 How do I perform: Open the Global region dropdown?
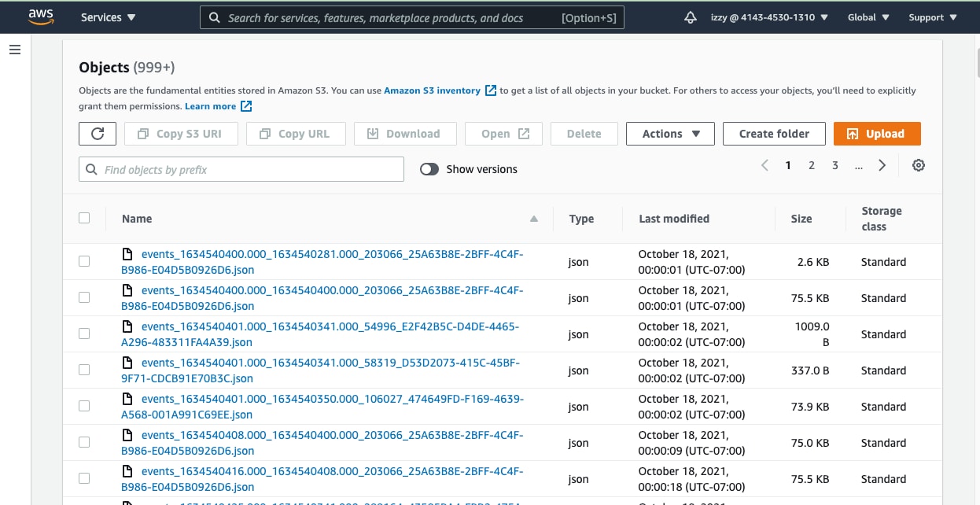868,17
